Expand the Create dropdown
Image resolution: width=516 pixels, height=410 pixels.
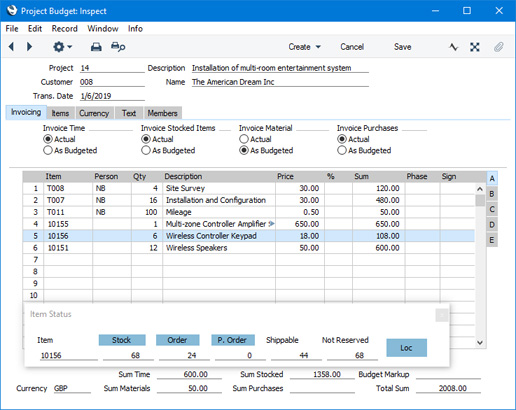(x=304, y=47)
